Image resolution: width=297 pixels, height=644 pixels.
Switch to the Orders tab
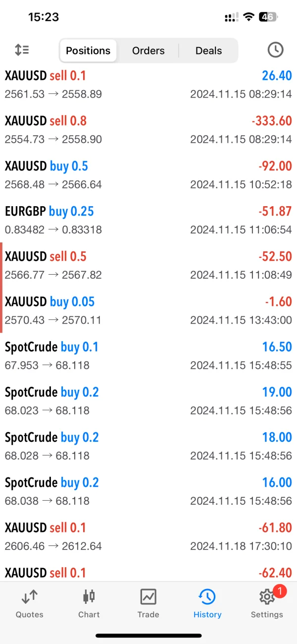148,51
